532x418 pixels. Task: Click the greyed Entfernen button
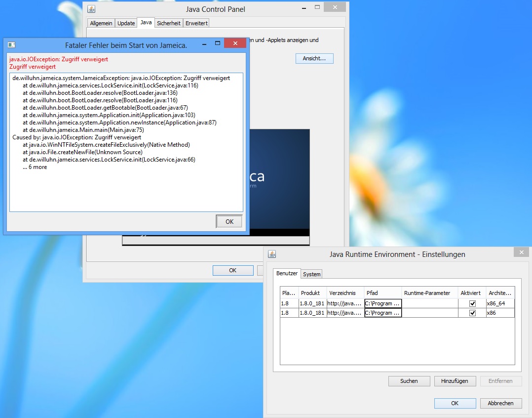click(500, 381)
